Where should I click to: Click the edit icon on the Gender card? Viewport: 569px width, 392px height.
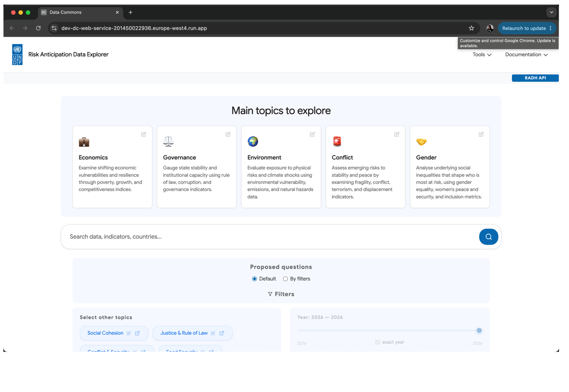click(x=481, y=134)
